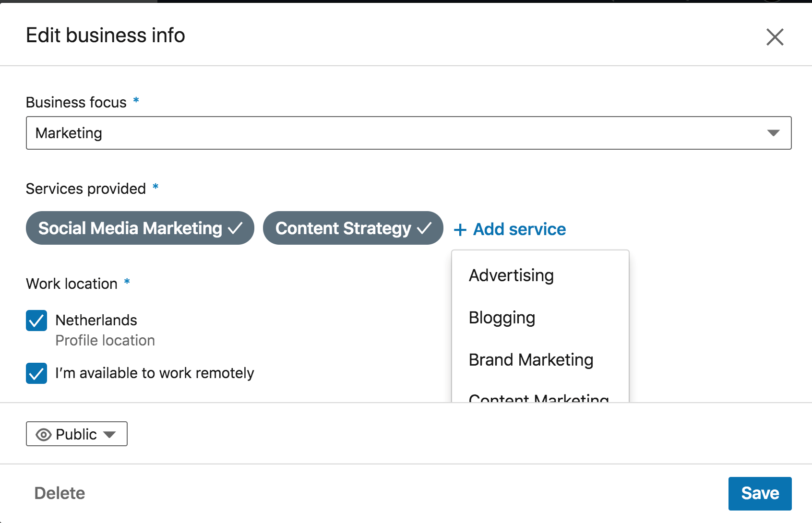The image size is (812, 523).
Task: Click the "I'm available to work remotely" label
Action: pos(155,373)
